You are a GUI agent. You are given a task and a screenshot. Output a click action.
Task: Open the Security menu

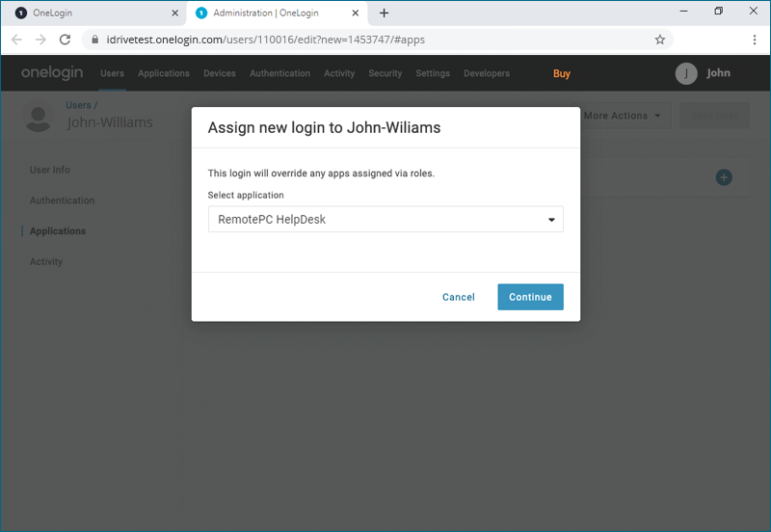point(385,73)
